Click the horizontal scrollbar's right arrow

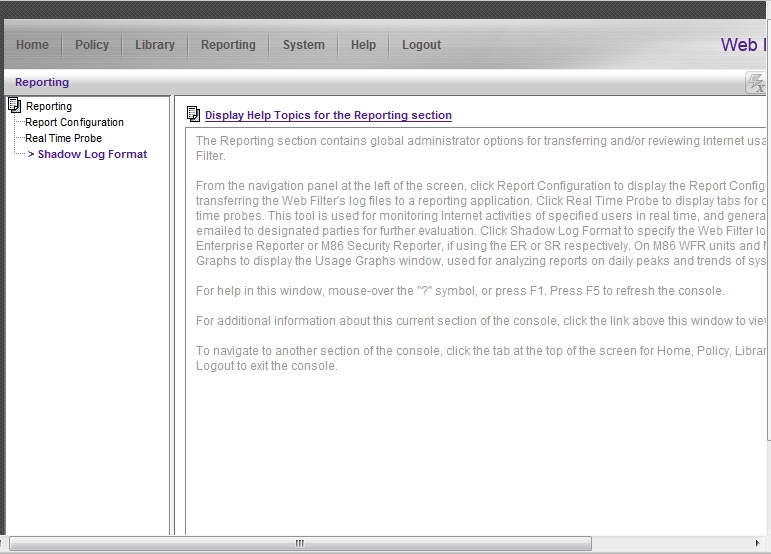[x=762, y=543]
